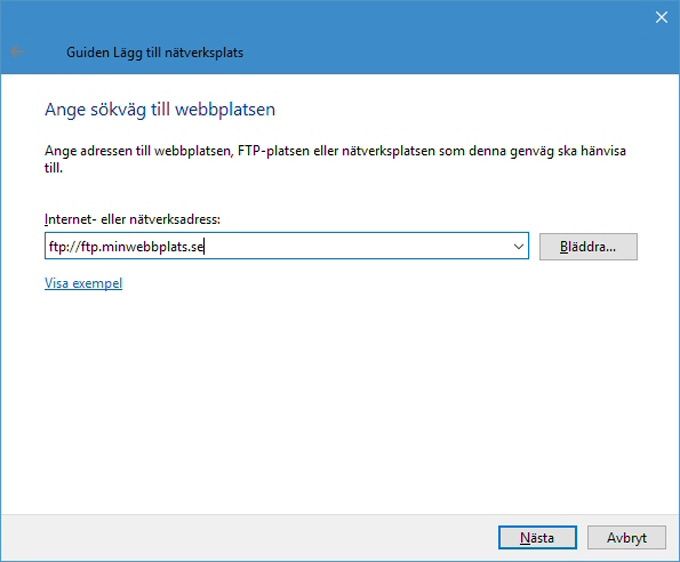
Task: Click the Internet- eller nätverksadress label
Action: (x=132, y=219)
